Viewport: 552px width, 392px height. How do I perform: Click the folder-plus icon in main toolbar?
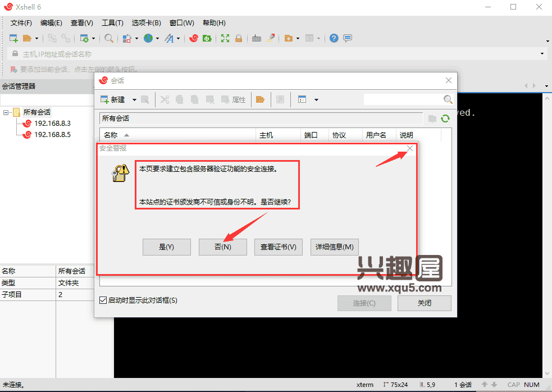coord(289,38)
